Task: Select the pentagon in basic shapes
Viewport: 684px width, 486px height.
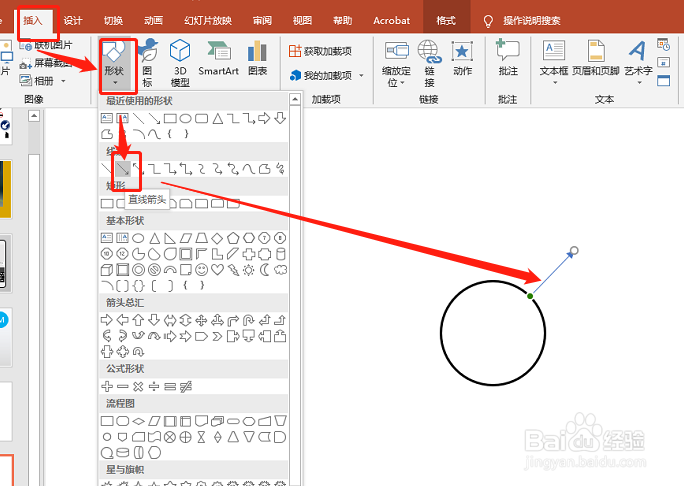Action: pos(233,238)
